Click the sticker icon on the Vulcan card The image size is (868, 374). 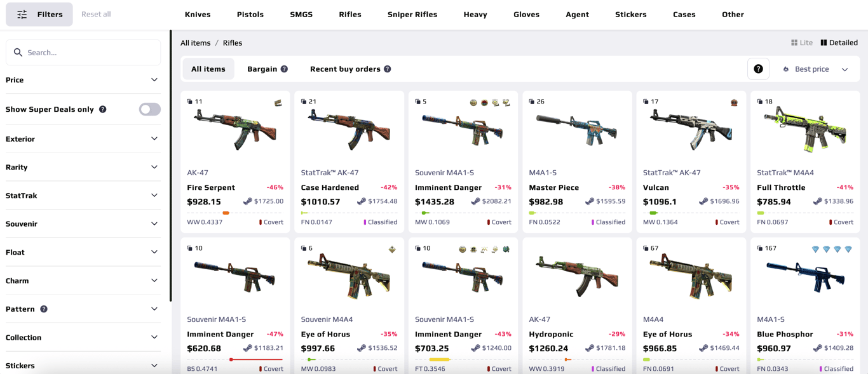[x=734, y=102]
